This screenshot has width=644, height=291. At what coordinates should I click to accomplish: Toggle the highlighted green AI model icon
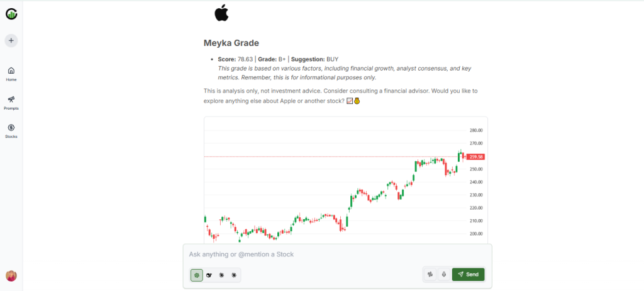[x=197, y=275]
